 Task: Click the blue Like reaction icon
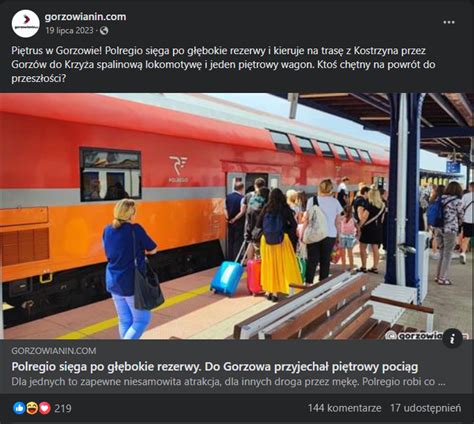19,408
